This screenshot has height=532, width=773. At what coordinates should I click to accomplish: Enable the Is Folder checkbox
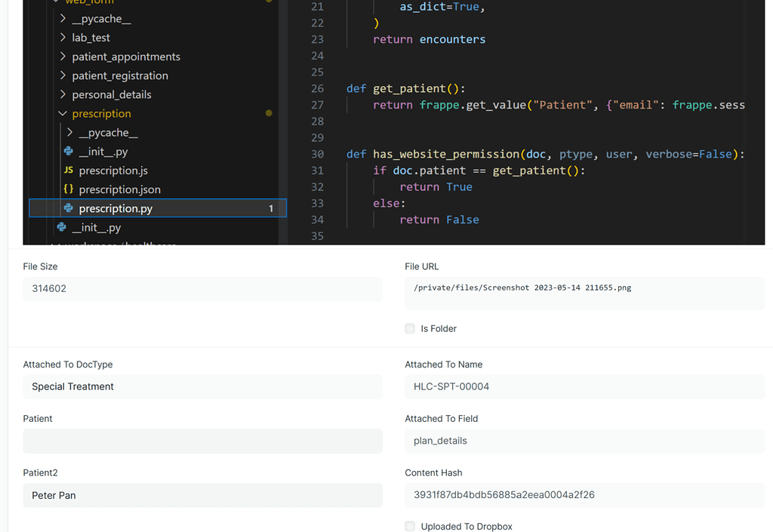(409, 328)
